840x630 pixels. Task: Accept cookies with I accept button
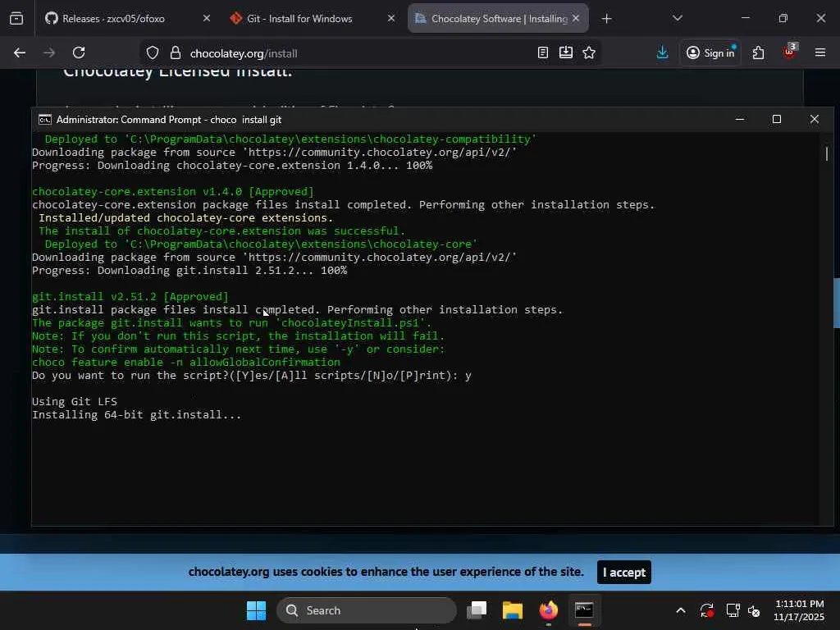[x=624, y=572]
